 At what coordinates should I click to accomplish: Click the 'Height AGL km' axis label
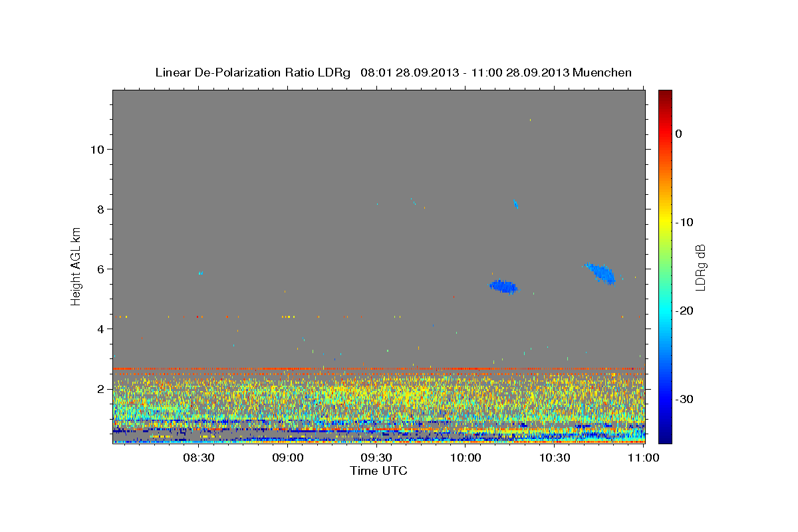coord(76,267)
